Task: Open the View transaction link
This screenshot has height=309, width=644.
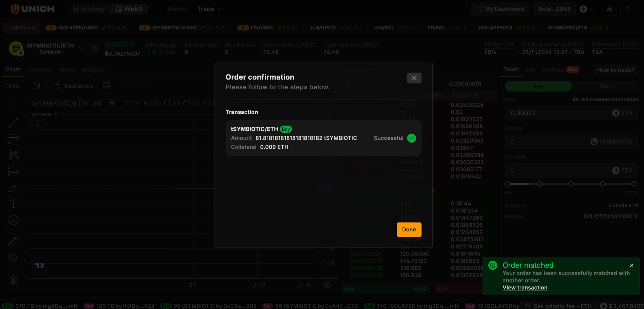Action: point(525,288)
